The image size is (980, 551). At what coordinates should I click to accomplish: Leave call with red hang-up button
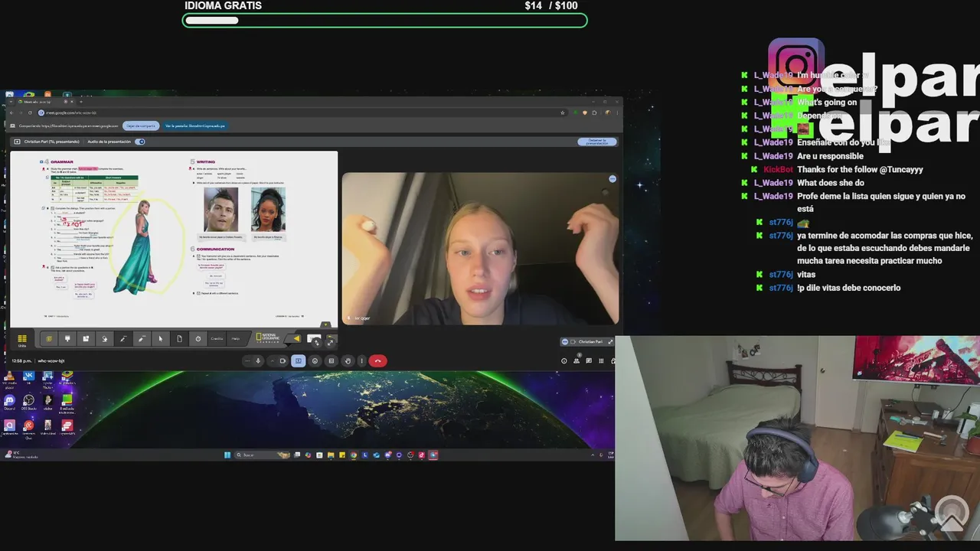pyautogui.click(x=377, y=360)
